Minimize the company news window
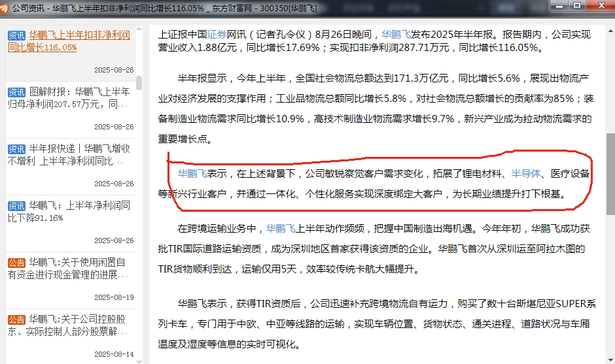This screenshot has width=615, height=364. (559, 5)
